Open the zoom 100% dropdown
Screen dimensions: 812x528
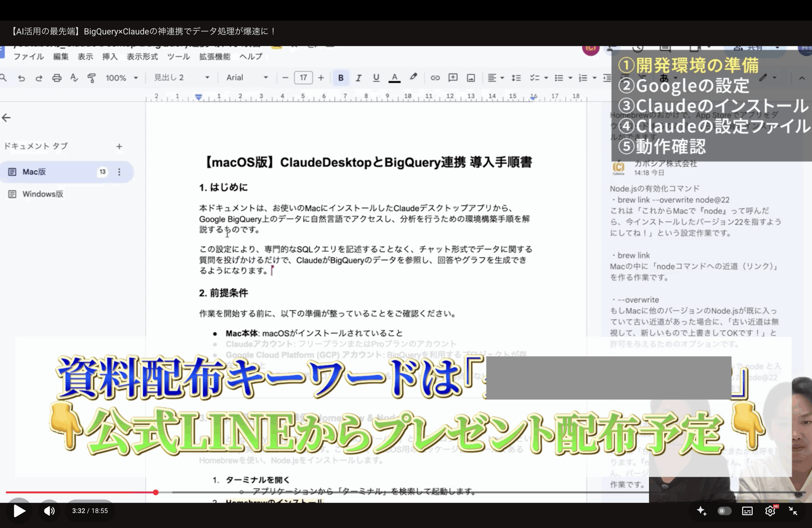121,78
